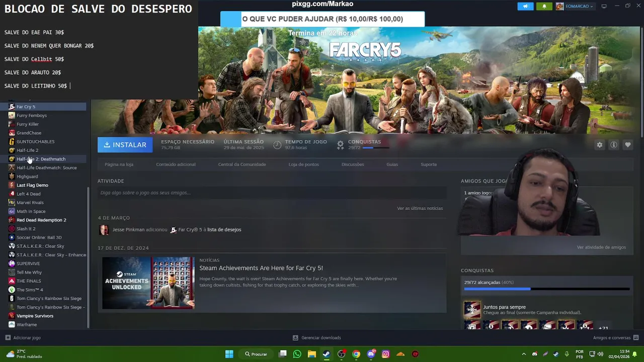Open Google Chrome from the taskbar

pyautogui.click(x=356, y=354)
